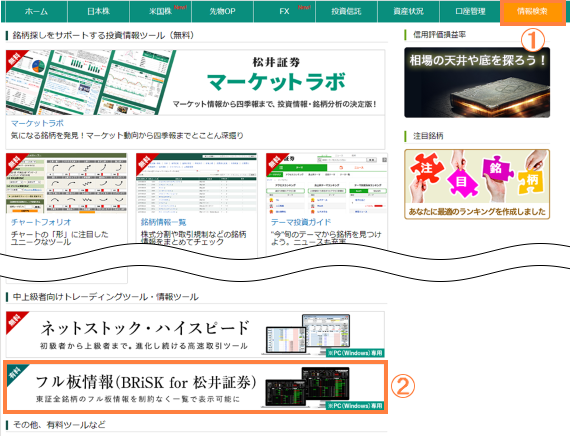Select the 資産状況 tab
The image size is (570, 436).
tap(408, 11)
